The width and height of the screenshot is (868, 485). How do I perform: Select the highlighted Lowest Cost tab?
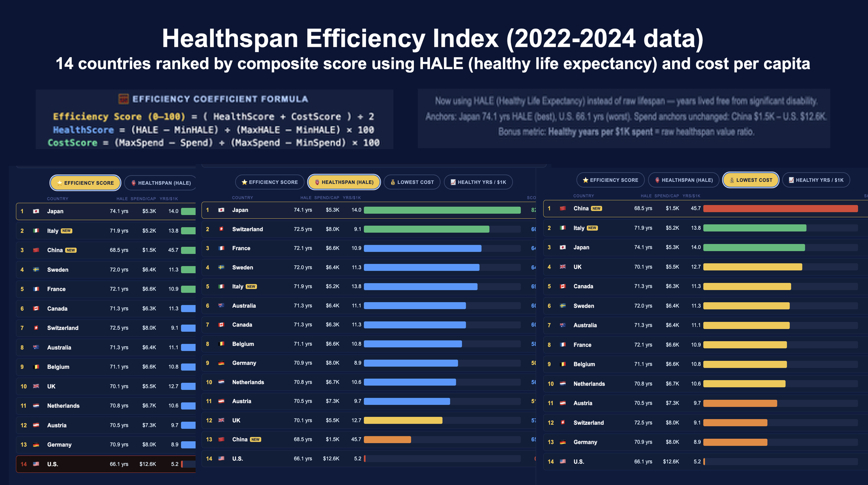coord(751,180)
